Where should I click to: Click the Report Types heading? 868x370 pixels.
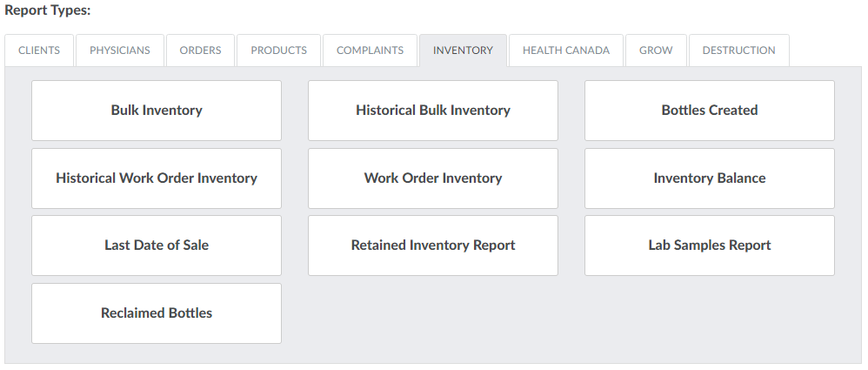point(48,10)
